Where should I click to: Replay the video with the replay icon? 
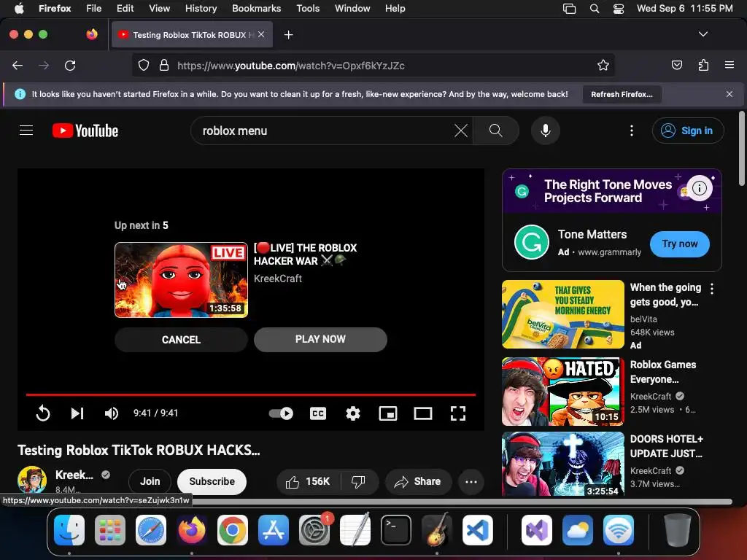[43, 413]
